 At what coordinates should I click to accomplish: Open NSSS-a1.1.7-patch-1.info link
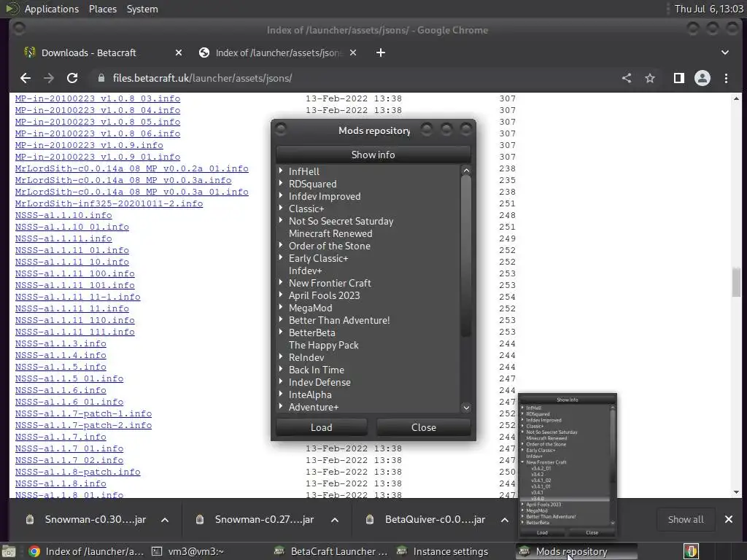tap(83, 414)
